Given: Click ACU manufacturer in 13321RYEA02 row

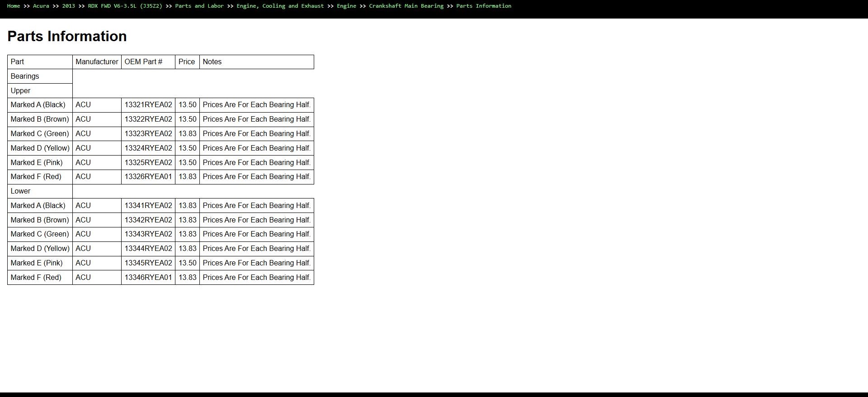Looking at the screenshot, I should 83,105.
